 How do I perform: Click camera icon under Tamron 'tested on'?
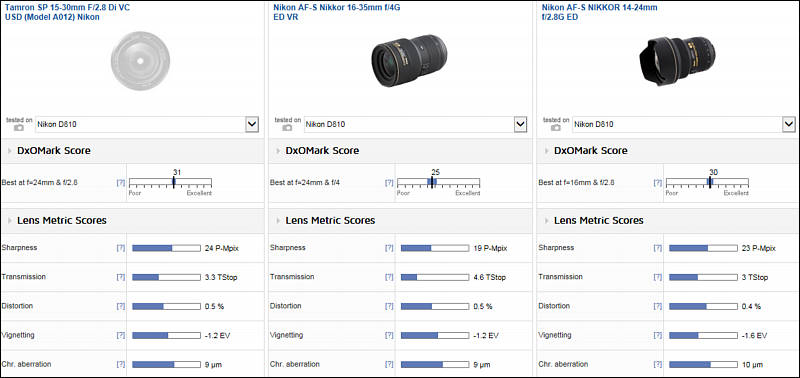click(x=19, y=128)
